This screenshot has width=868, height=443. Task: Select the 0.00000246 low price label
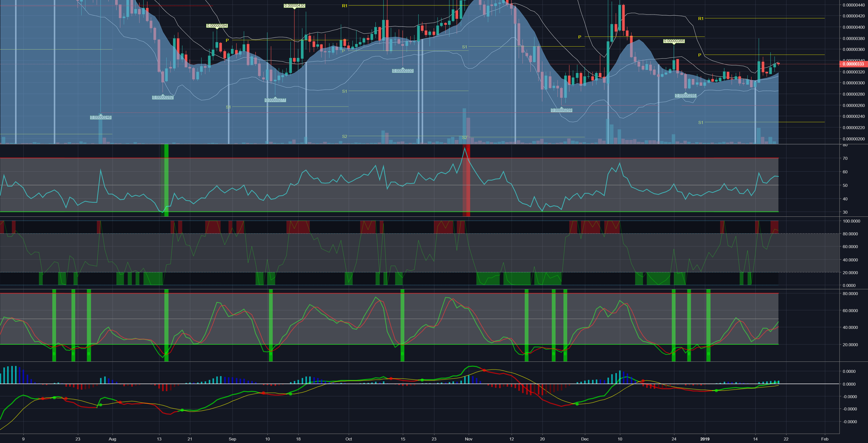(x=100, y=117)
